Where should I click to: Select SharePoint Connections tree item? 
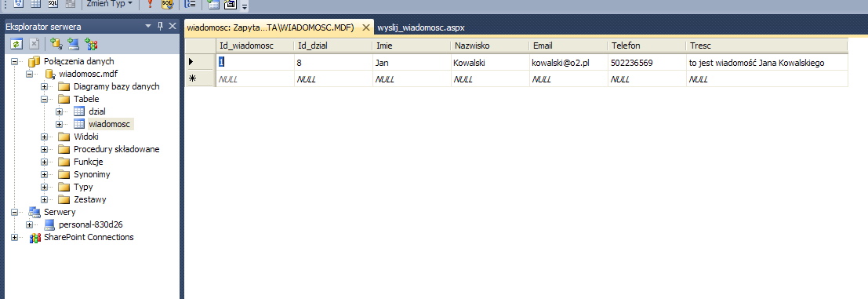[x=89, y=237]
